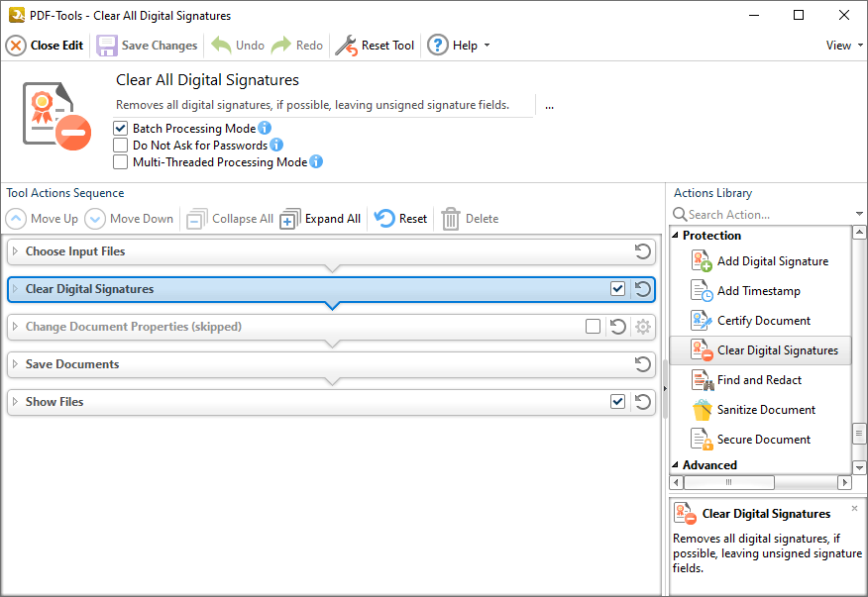Click Save Changes in the toolbar
Screen dimensions: 868x597
(147, 45)
